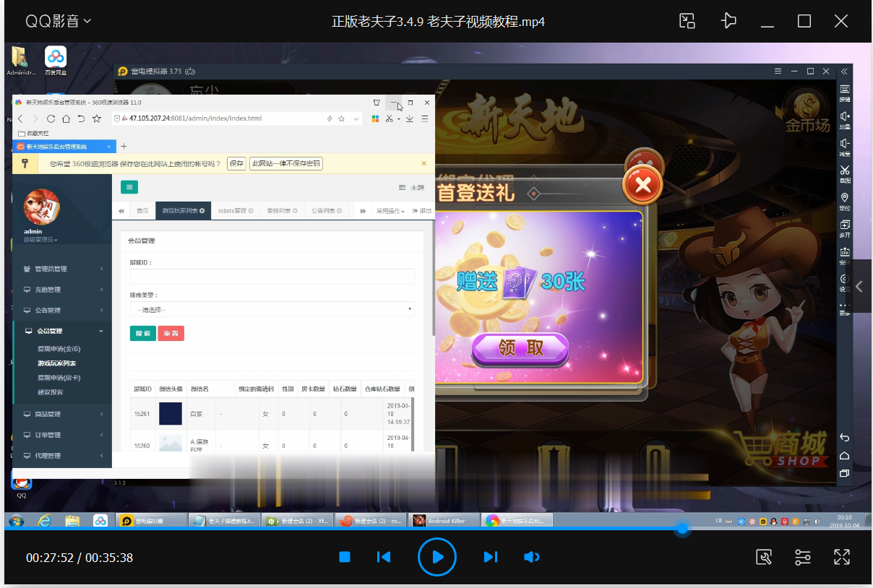The width and height of the screenshot is (873, 588).
Task: Open a new browser tab
Action: point(123,146)
